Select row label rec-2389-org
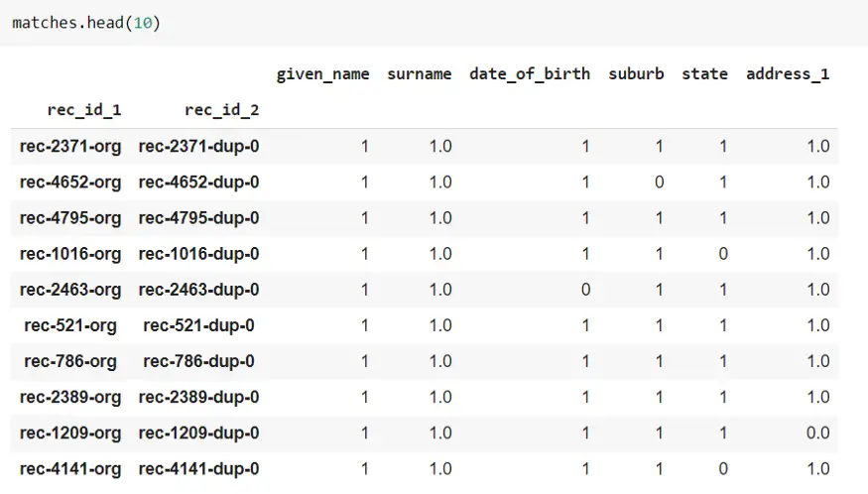Viewport: 868px width, 494px height. [x=70, y=397]
